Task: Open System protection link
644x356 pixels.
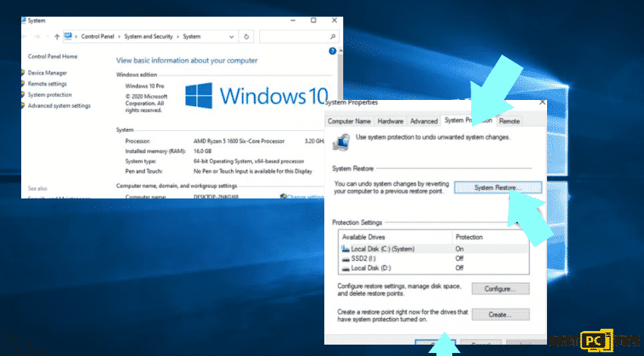Action: 50,95
